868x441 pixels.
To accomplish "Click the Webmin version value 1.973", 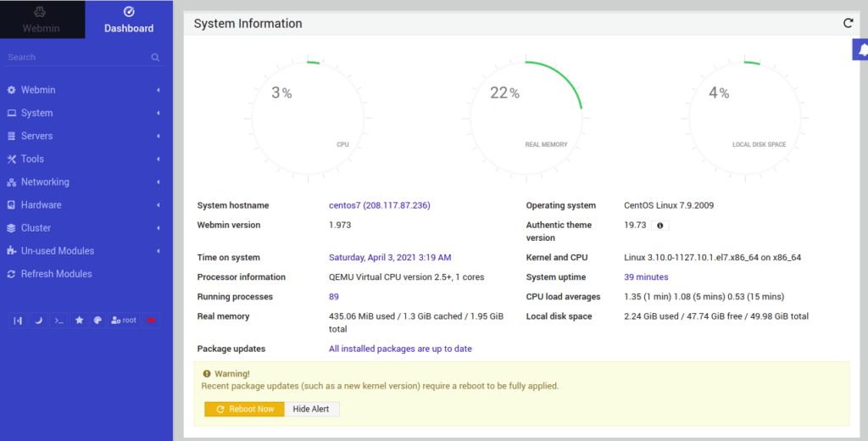I will [340, 225].
